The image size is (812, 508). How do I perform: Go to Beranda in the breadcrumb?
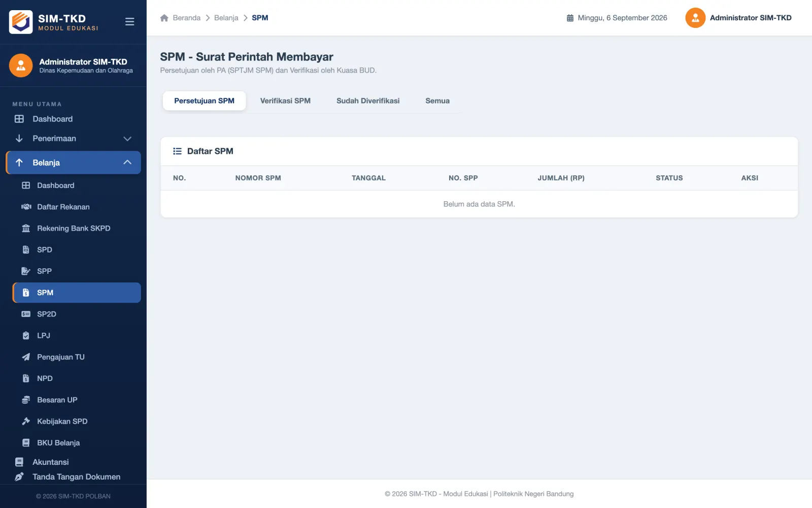187,18
